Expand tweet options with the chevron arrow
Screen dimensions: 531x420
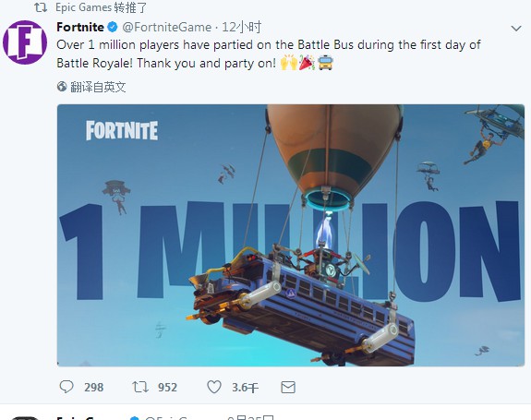(x=516, y=29)
